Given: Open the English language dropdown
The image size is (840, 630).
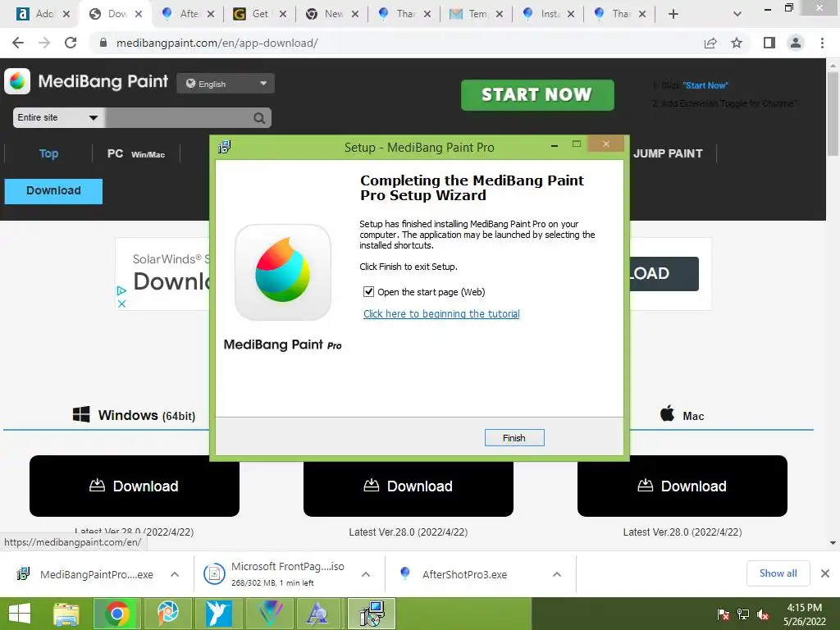Looking at the screenshot, I should click(226, 84).
